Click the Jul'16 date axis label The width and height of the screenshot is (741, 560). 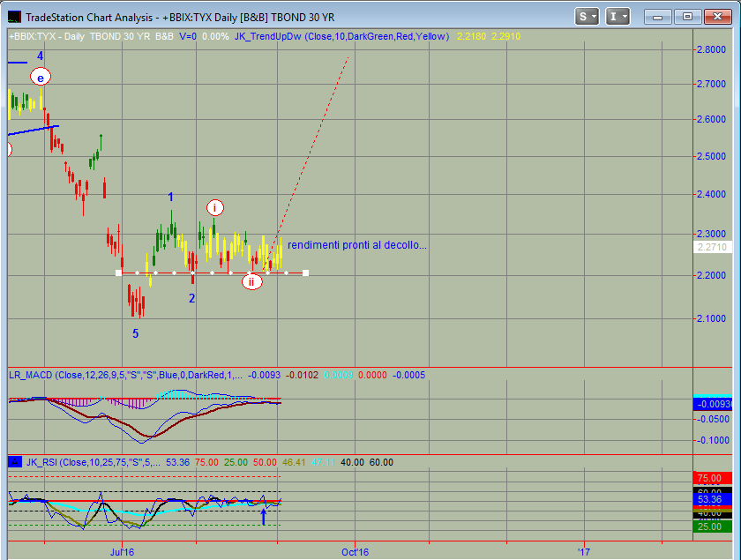pos(123,552)
